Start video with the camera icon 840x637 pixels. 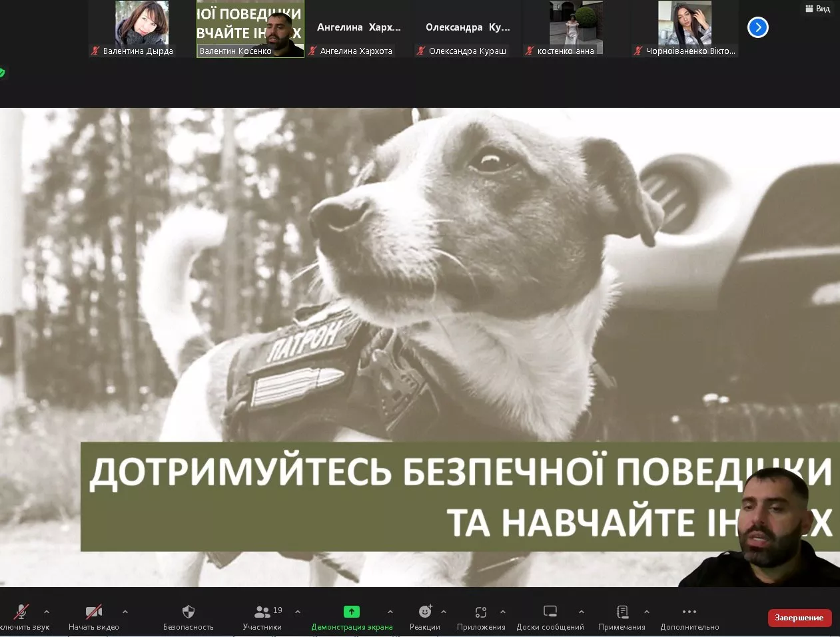click(x=94, y=612)
